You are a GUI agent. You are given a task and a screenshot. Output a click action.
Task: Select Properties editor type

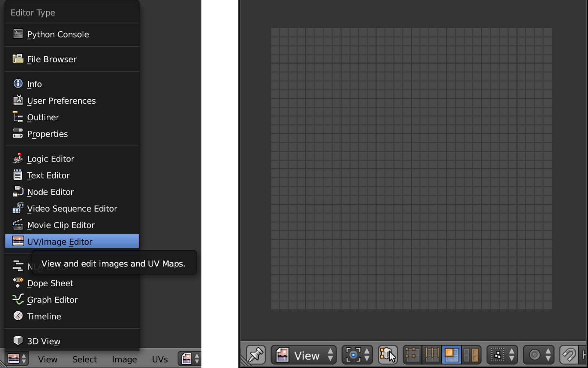point(72,134)
